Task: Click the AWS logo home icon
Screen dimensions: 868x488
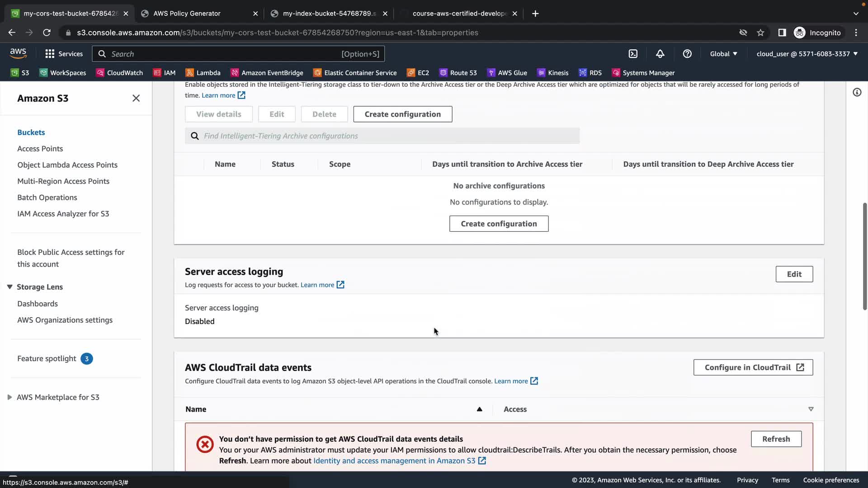Action: pyautogui.click(x=18, y=53)
